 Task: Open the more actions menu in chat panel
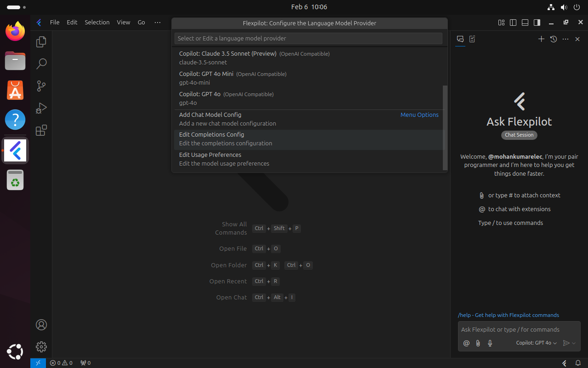[565, 39]
